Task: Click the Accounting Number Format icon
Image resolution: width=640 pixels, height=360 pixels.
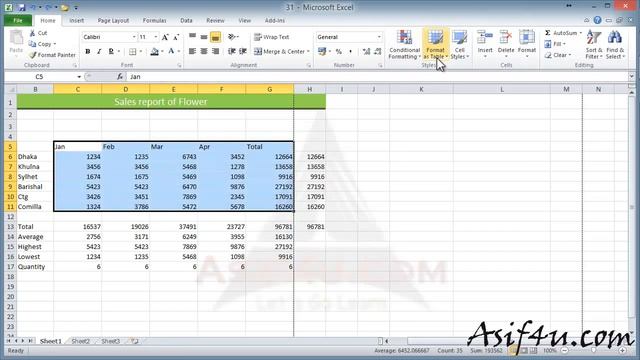Action: pos(322,51)
